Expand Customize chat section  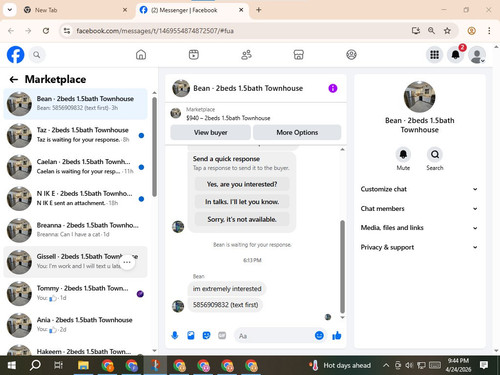coord(419,189)
